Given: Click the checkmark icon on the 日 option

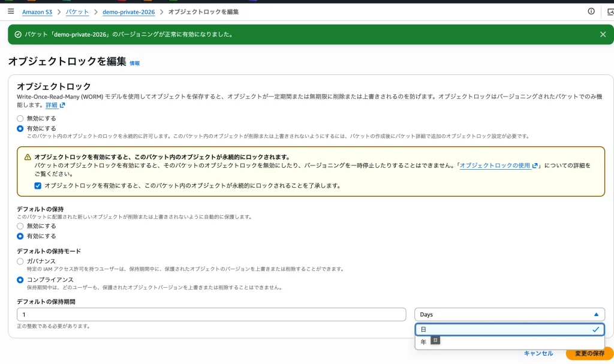Looking at the screenshot, I should click(595, 329).
